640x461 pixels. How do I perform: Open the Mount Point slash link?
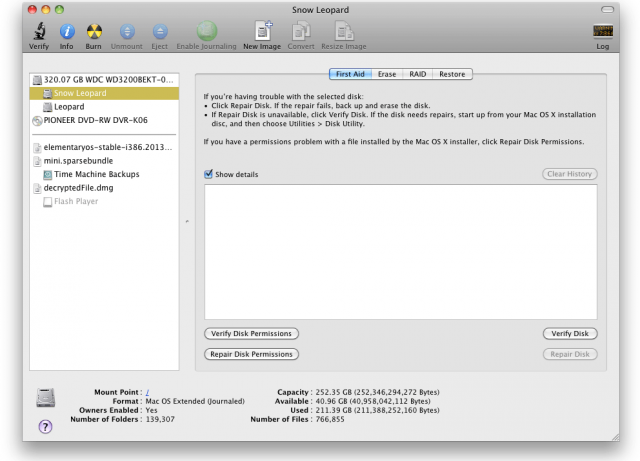[147, 392]
